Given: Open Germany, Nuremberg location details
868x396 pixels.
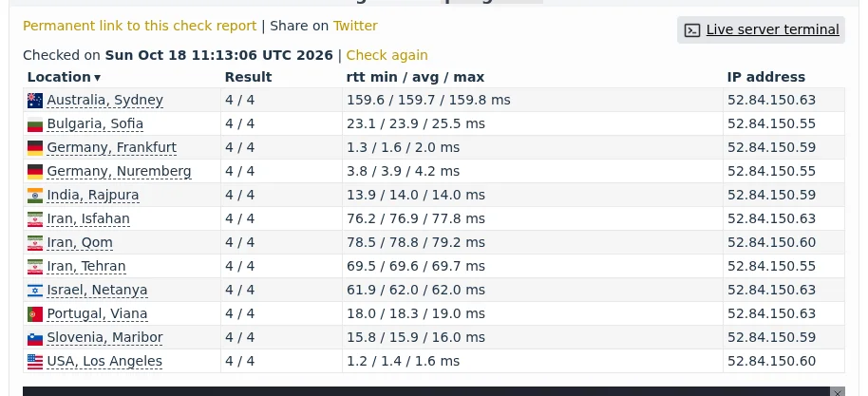Looking at the screenshot, I should [119, 172].
